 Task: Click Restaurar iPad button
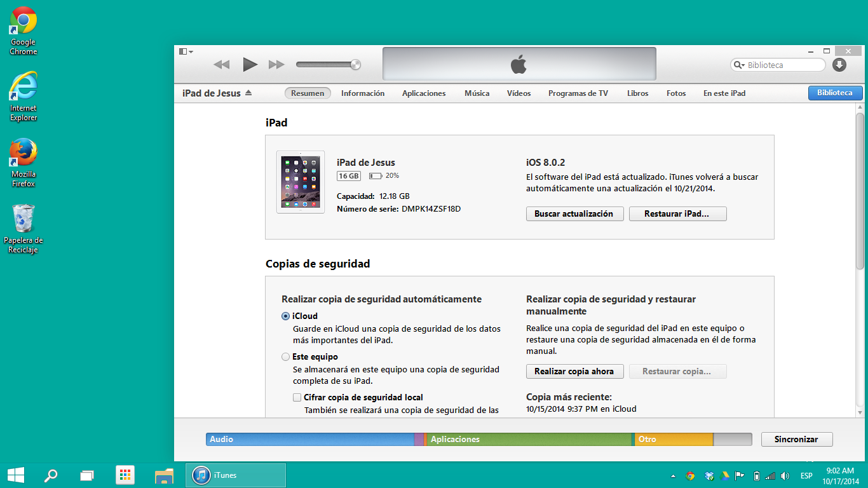(x=678, y=214)
